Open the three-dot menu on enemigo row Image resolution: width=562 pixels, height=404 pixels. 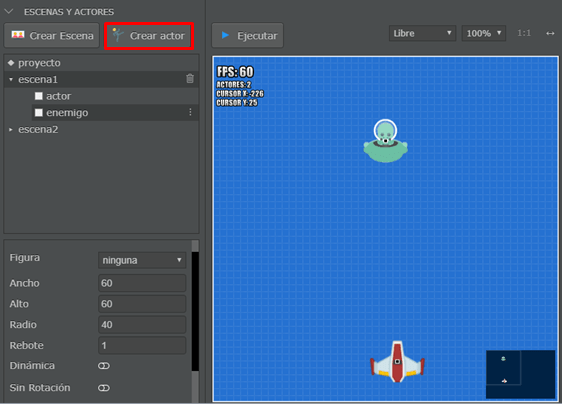coord(190,112)
